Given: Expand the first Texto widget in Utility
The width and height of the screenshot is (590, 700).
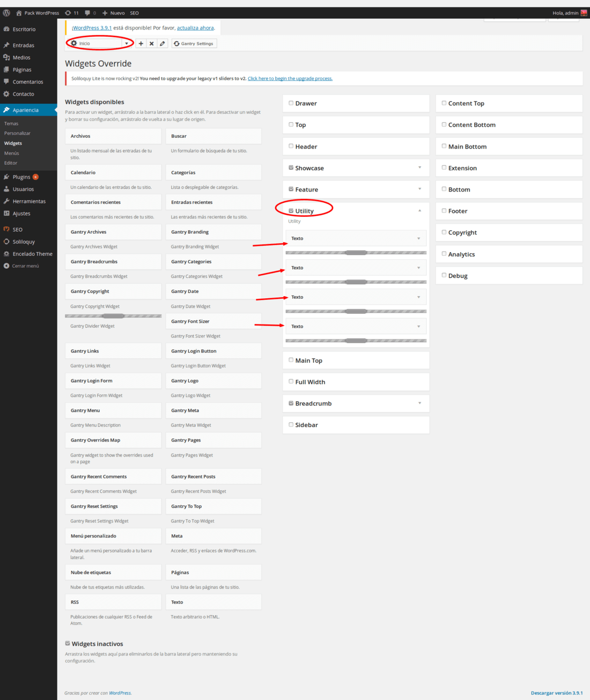Looking at the screenshot, I should pyautogui.click(x=419, y=238).
